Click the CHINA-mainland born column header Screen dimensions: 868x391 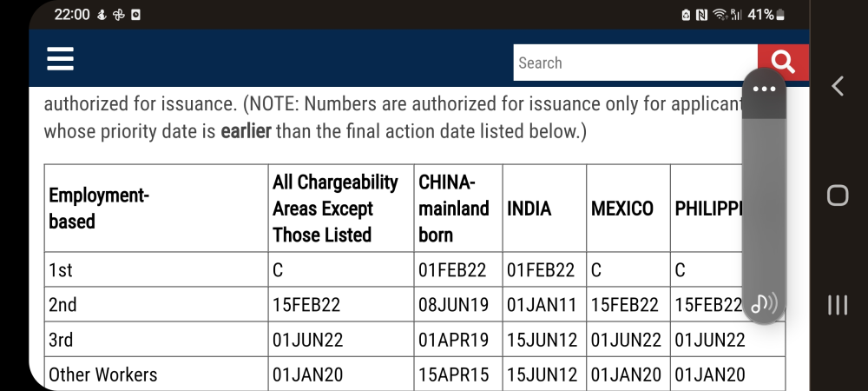458,209
